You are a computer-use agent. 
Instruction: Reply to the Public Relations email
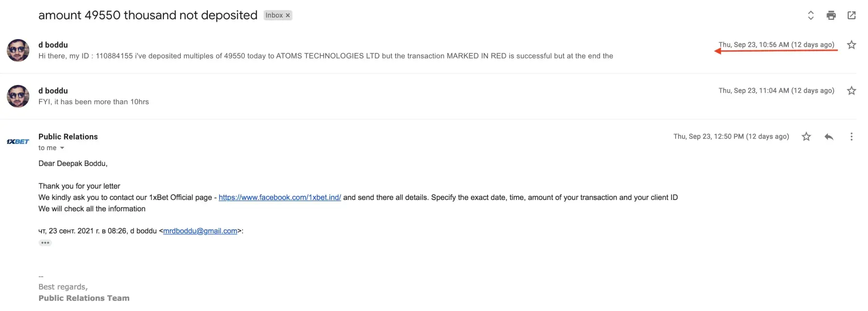829,137
